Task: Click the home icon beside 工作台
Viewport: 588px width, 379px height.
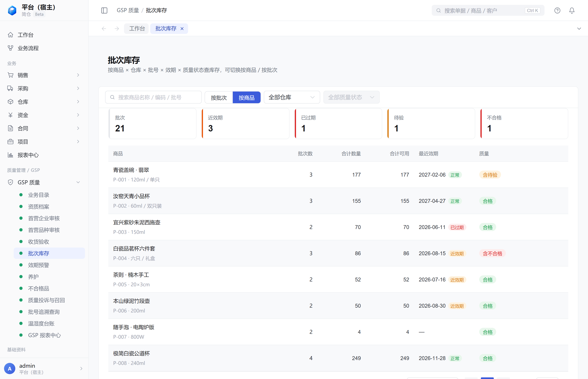Action: [x=10, y=35]
